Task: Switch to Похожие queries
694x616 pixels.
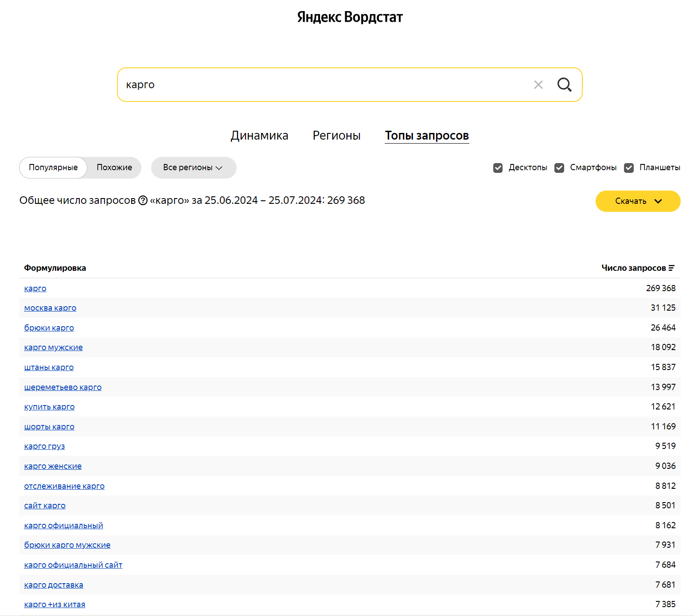Action: 114,168
